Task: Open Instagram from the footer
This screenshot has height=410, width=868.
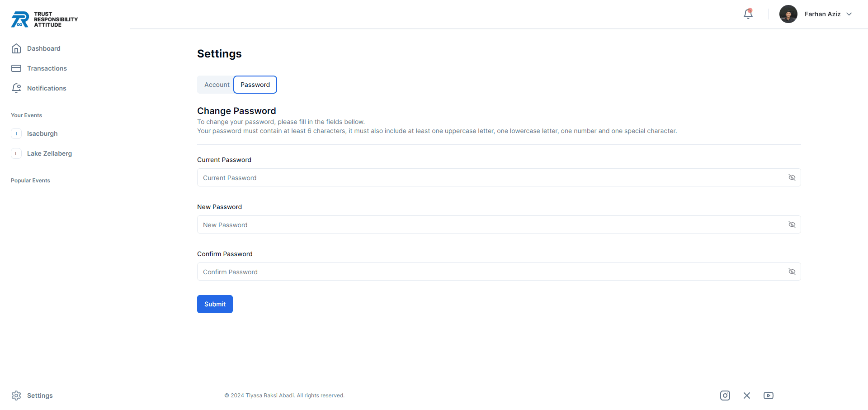Action: [725, 395]
